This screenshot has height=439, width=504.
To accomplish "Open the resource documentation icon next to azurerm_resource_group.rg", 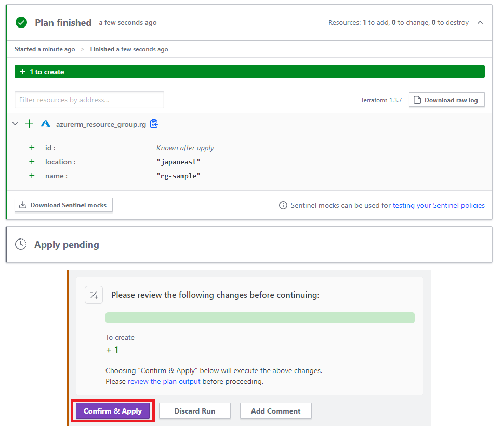I will (x=154, y=124).
